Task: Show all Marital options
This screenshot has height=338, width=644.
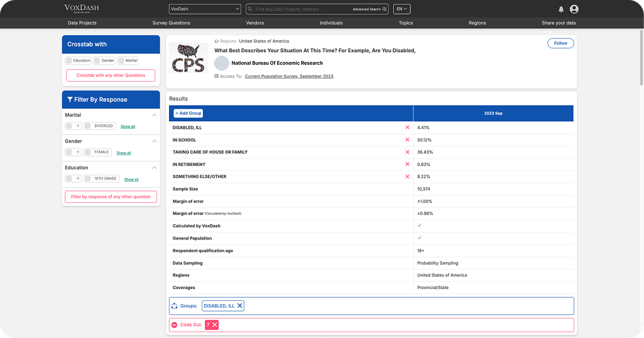Action: [128, 126]
